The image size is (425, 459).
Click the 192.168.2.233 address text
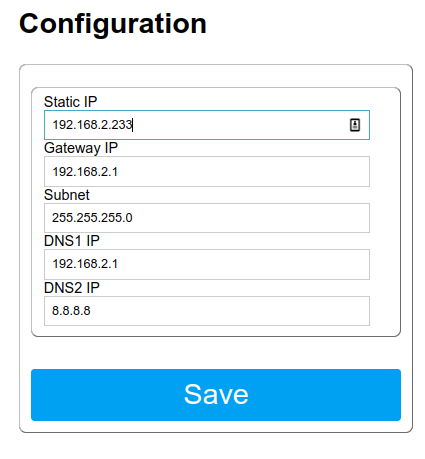point(92,125)
